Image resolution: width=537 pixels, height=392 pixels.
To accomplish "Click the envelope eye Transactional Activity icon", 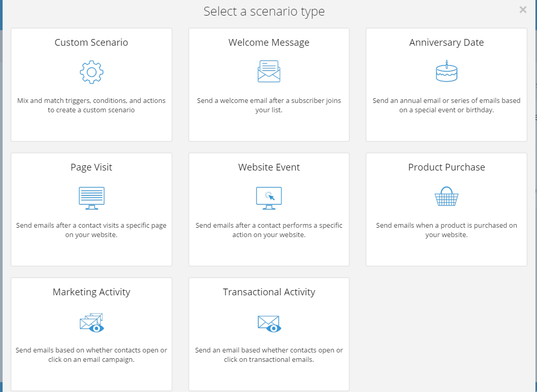I will [269, 323].
